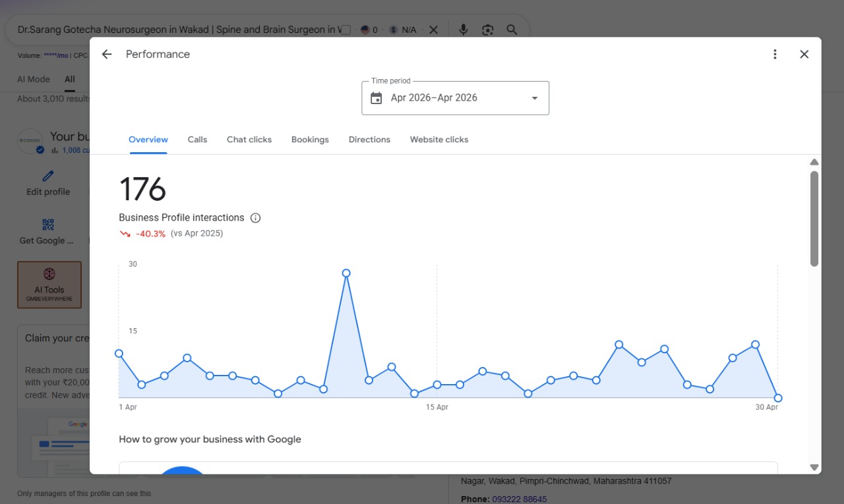Open the Time period dropdown
Viewport: 844px width, 504px height.
click(455, 98)
